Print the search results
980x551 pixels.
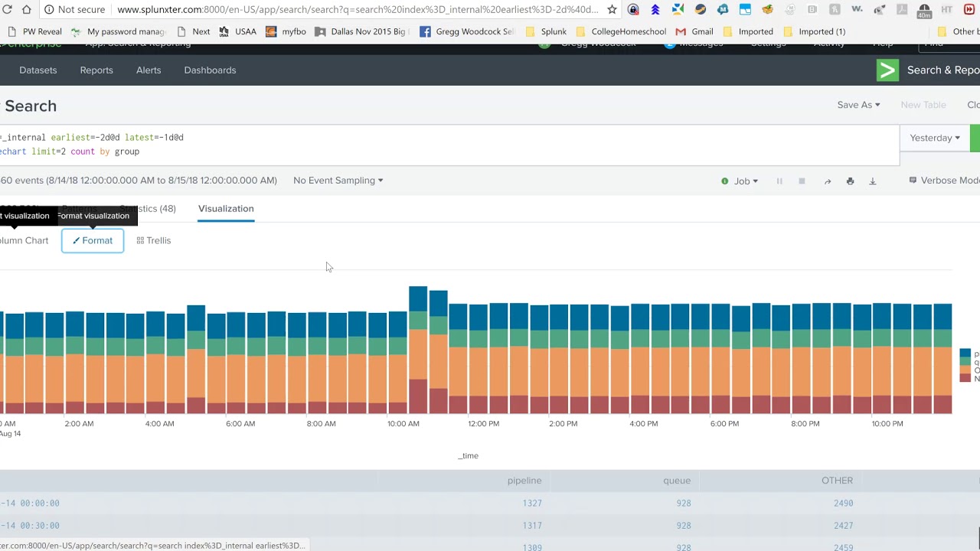click(x=850, y=181)
